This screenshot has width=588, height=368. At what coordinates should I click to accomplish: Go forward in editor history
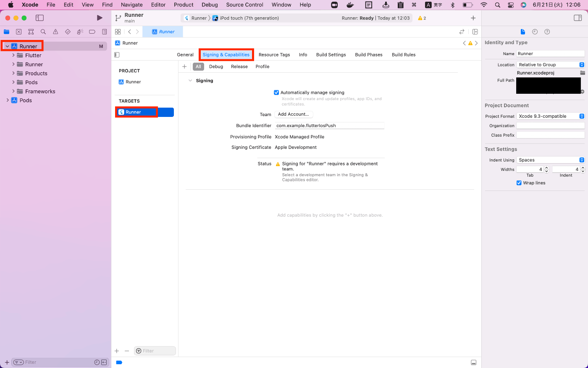(137, 32)
